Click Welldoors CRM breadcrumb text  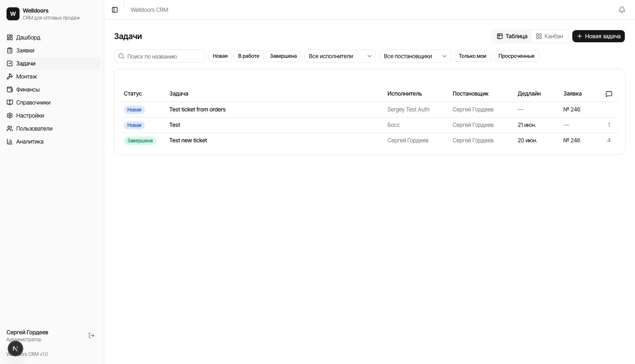tap(149, 10)
